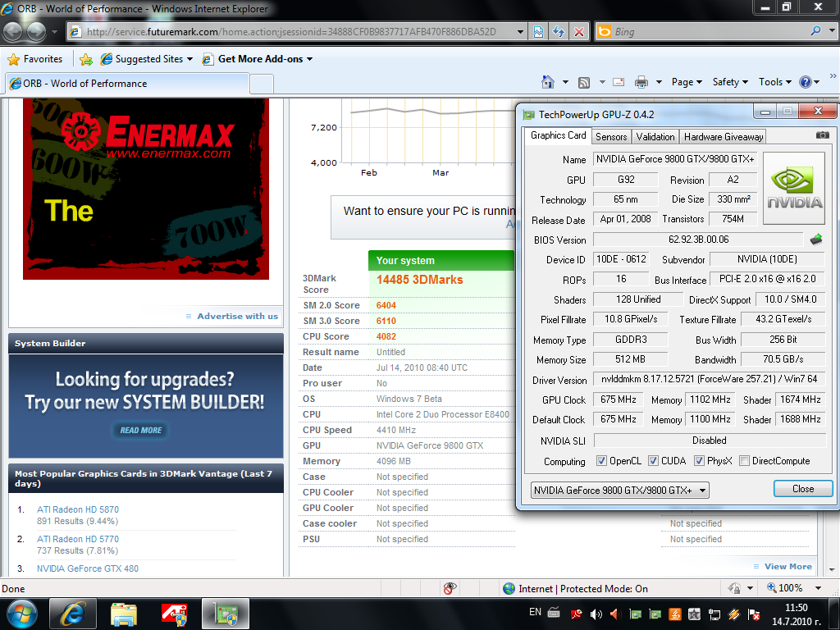Open the Hardware Giveaway tab in GPU-Z
The height and width of the screenshot is (630, 840).
[x=724, y=137]
